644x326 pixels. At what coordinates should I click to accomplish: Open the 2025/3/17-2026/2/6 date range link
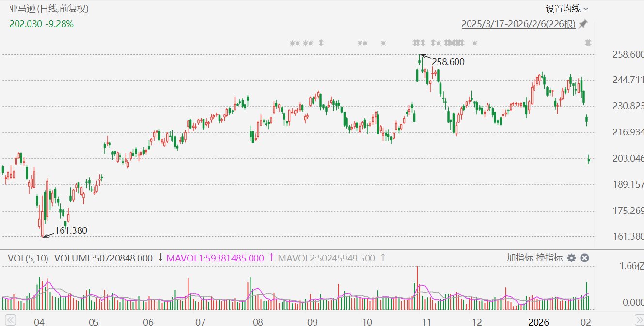pyautogui.click(x=518, y=24)
